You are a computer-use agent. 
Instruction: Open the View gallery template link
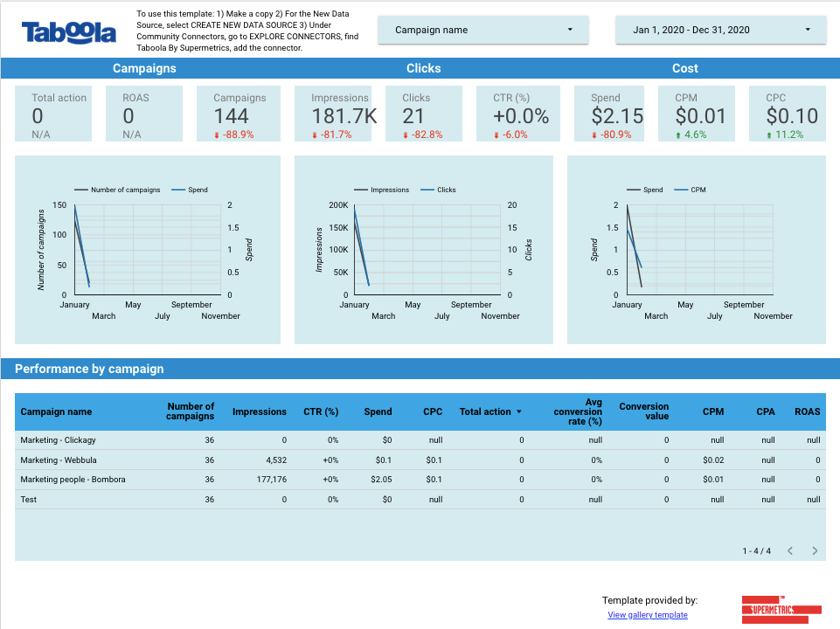coord(647,615)
